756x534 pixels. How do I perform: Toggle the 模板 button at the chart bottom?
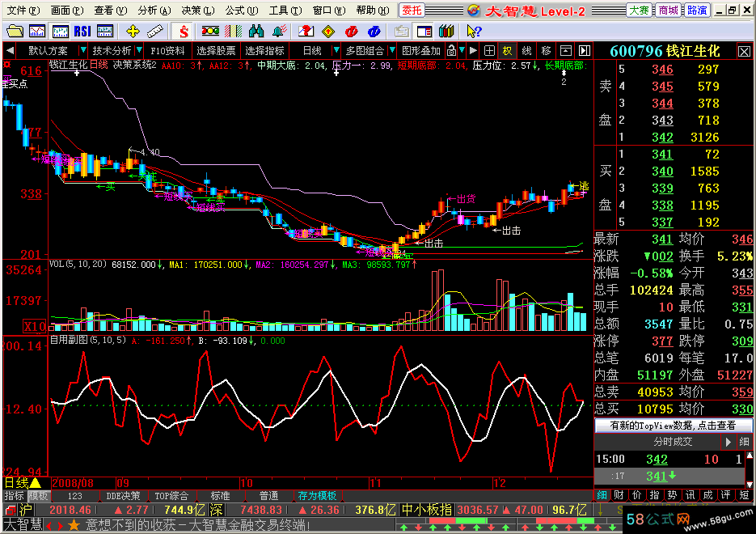click(x=38, y=496)
